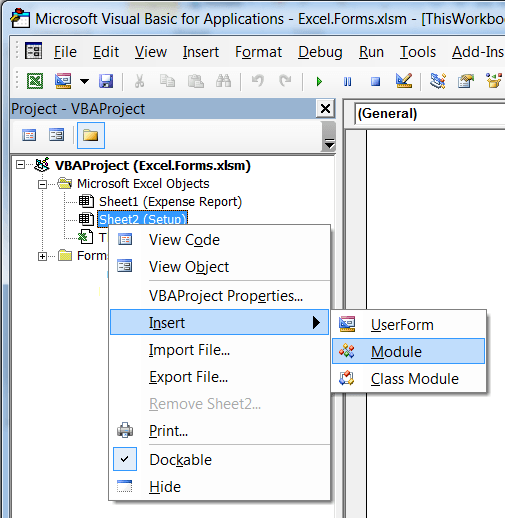The image size is (505, 518).
Task: Open Project pane toolbar options arrow
Action: pyautogui.click(x=329, y=137)
